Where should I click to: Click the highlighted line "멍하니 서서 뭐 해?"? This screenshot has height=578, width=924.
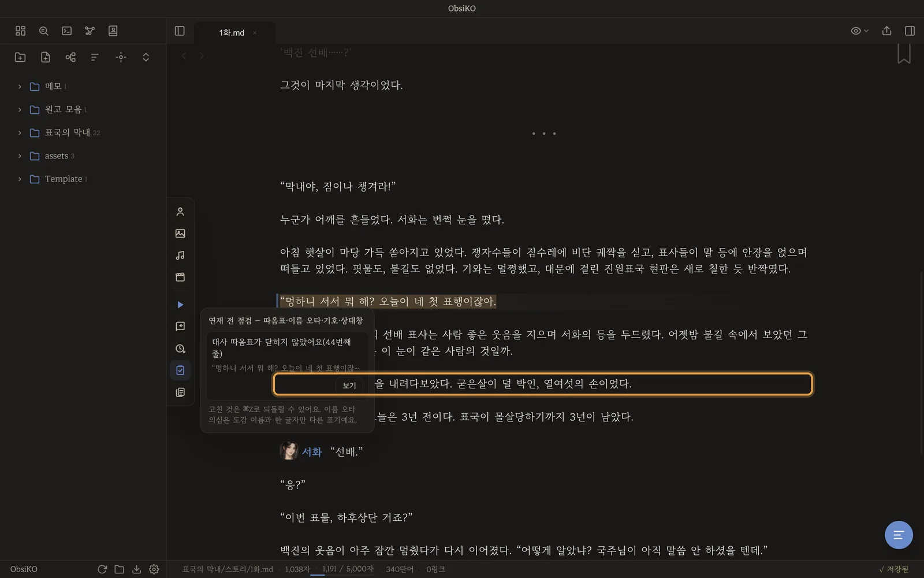pos(387,302)
